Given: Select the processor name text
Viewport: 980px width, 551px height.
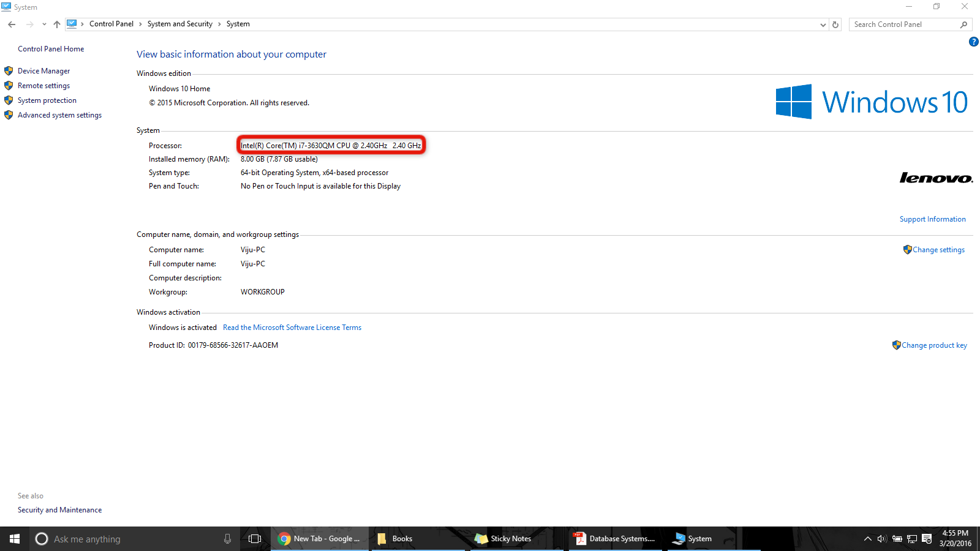Looking at the screenshot, I should pos(331,146).
